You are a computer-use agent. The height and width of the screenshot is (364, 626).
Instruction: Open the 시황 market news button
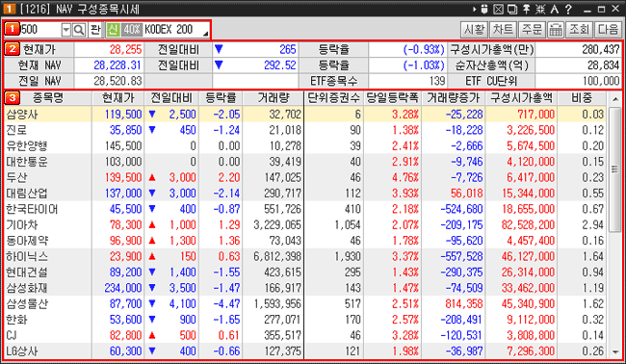click(x=474, y=29)
